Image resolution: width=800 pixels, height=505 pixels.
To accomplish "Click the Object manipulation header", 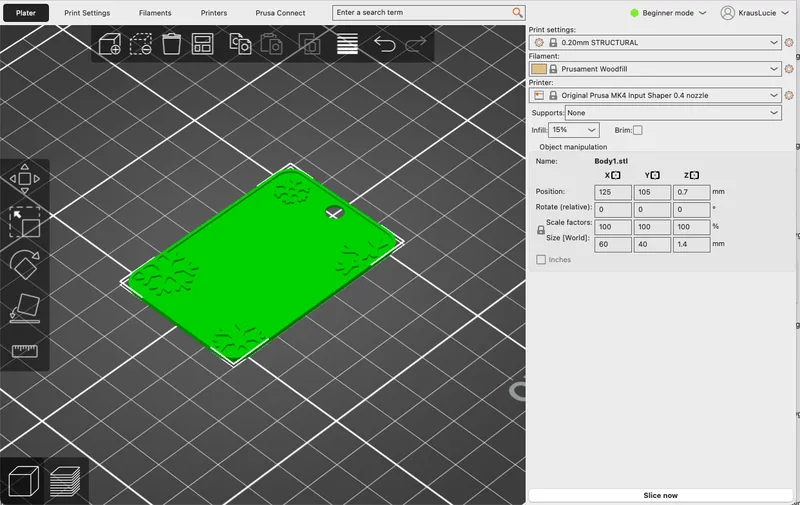I will (573, 147).
